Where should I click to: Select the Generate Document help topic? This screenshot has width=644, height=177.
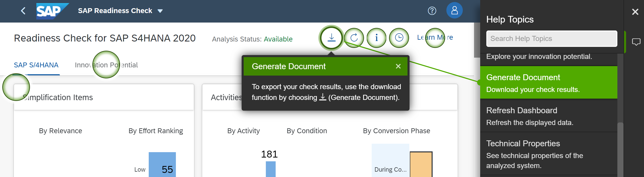click(x=549, y=83)
